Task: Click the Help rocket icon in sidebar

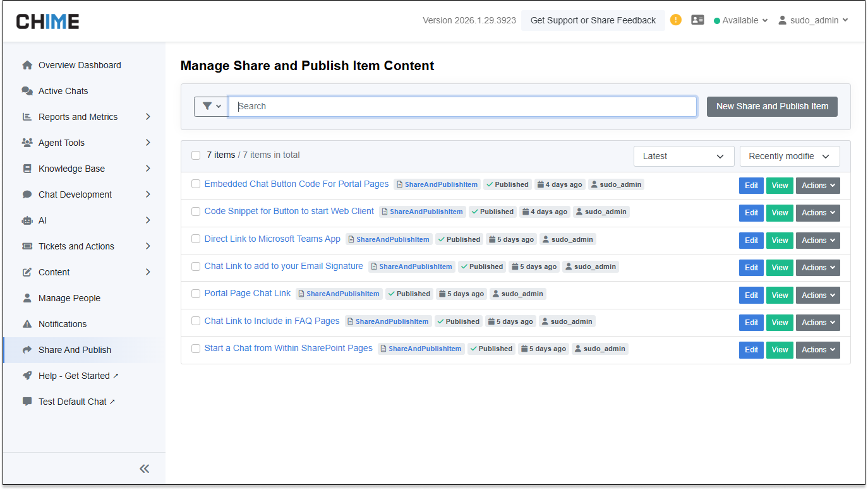Action: 27,376
